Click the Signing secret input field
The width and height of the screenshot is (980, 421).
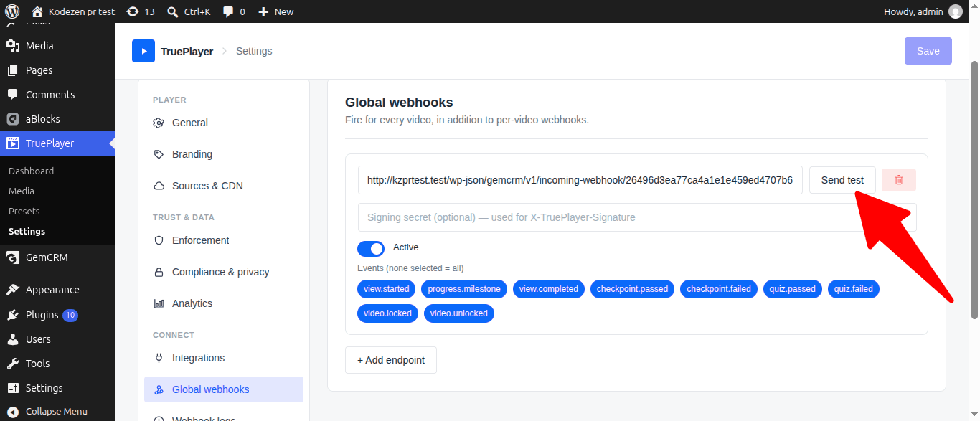(637, 217)
